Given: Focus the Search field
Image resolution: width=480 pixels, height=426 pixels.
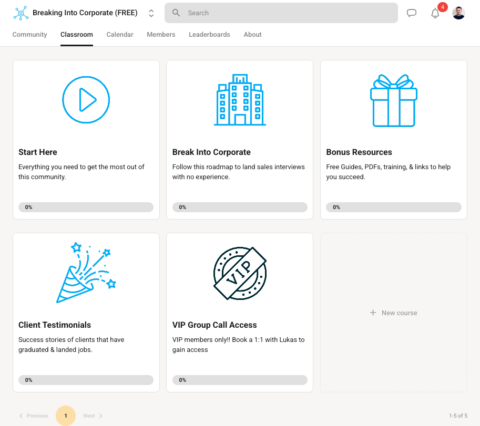Looking at the screenshot, I should 281,13.
